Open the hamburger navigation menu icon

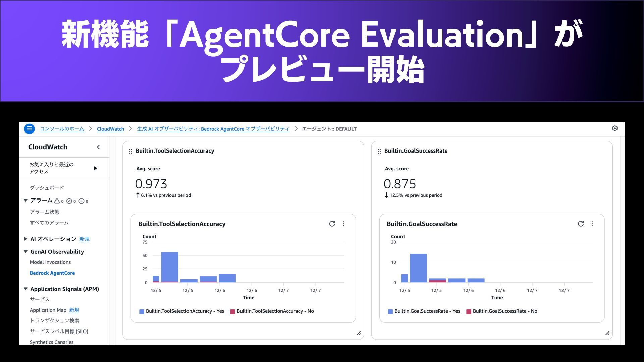[x=30, y=129]
